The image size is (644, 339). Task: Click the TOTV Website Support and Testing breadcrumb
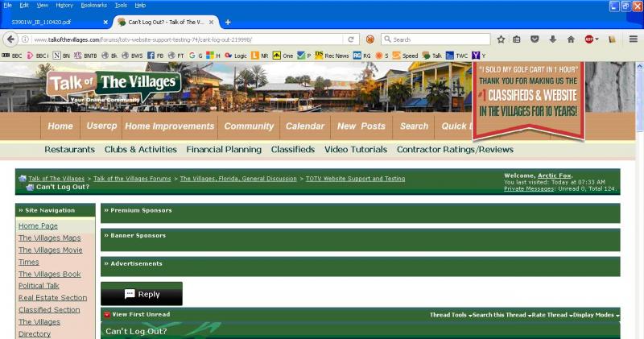point(355,179)
